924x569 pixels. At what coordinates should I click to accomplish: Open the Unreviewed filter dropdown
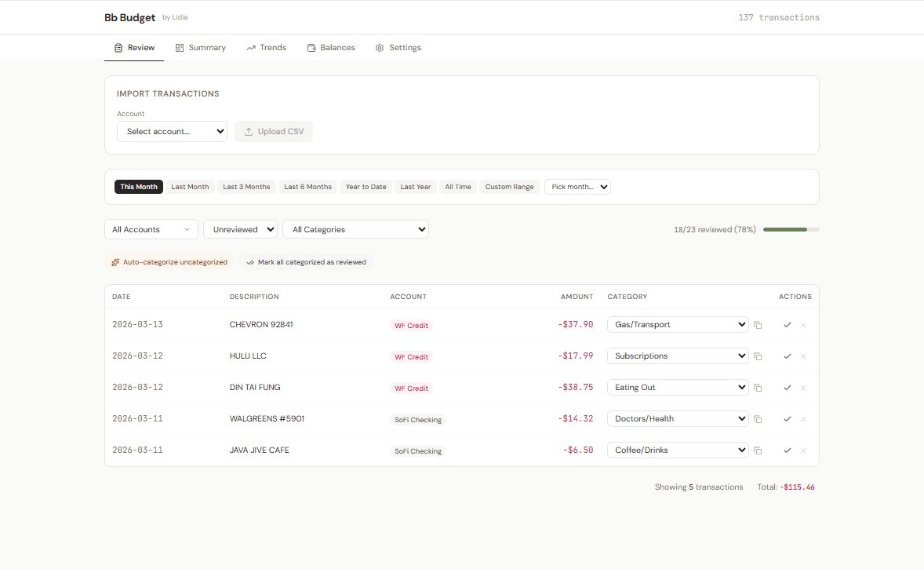240,228
